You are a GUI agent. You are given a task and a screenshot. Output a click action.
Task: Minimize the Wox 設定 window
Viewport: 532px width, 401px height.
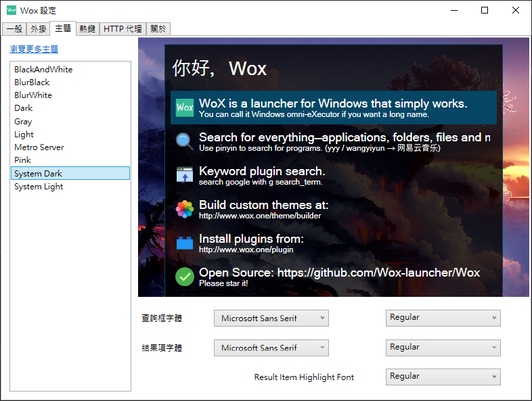454,10
